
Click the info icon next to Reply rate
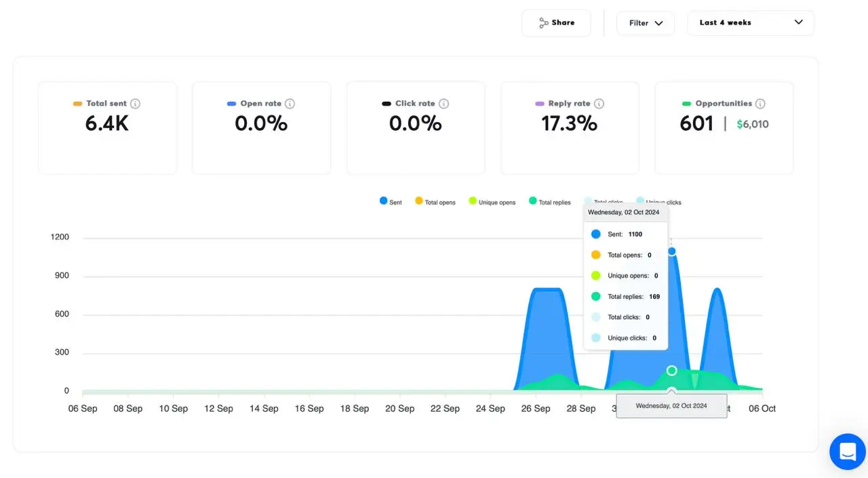click(x=599, y=104)
